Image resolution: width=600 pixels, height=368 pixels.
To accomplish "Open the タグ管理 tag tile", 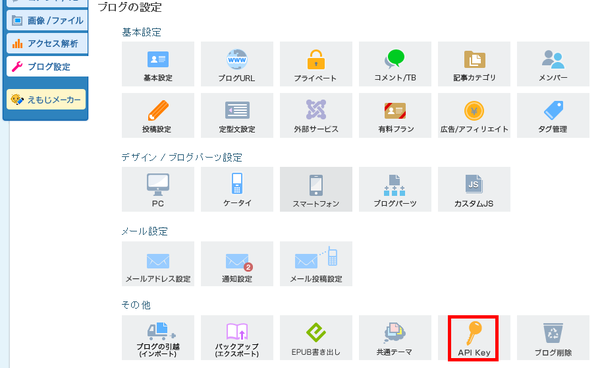I will (553, 115).
